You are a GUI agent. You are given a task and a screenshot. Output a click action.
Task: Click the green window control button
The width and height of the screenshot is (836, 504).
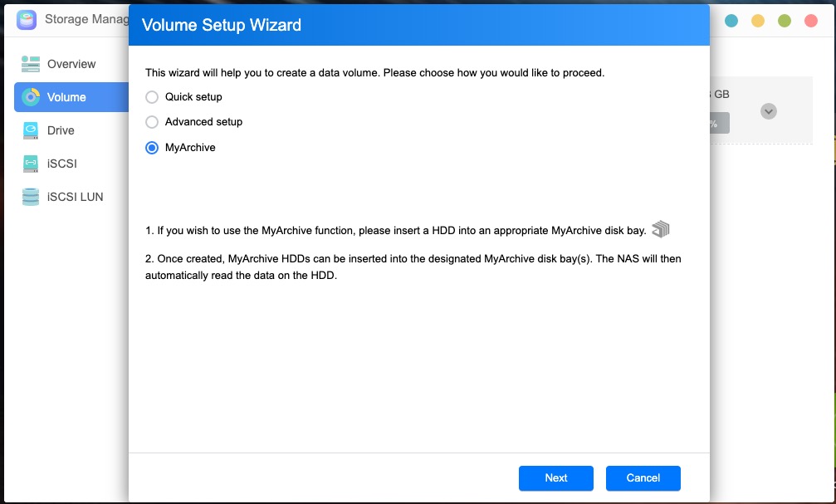pos(785,21)
